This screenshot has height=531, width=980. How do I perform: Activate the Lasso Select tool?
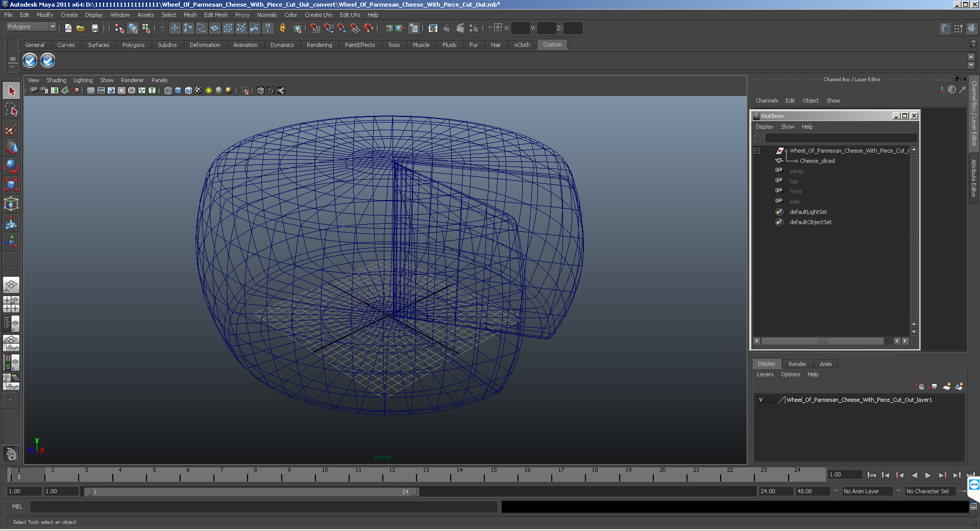click(x=11, y=110)
